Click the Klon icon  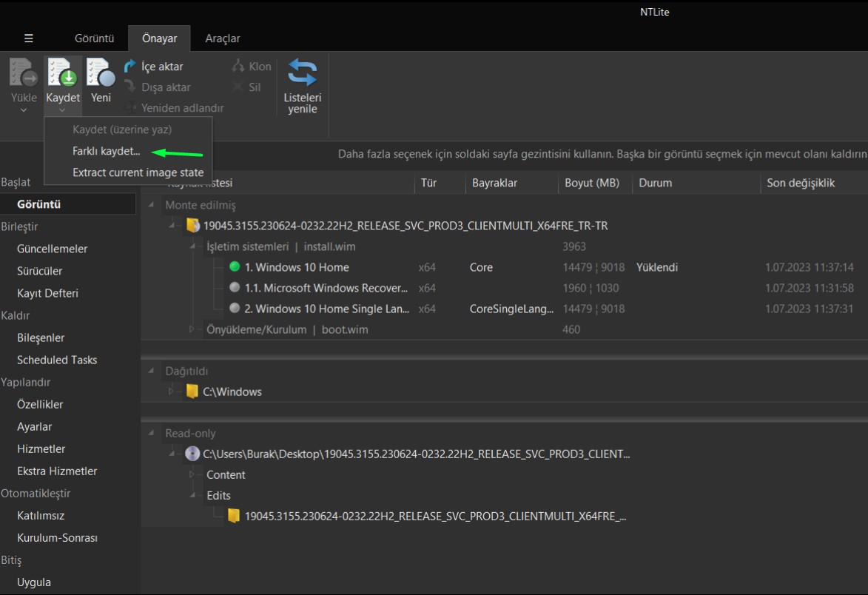point(238,67)
